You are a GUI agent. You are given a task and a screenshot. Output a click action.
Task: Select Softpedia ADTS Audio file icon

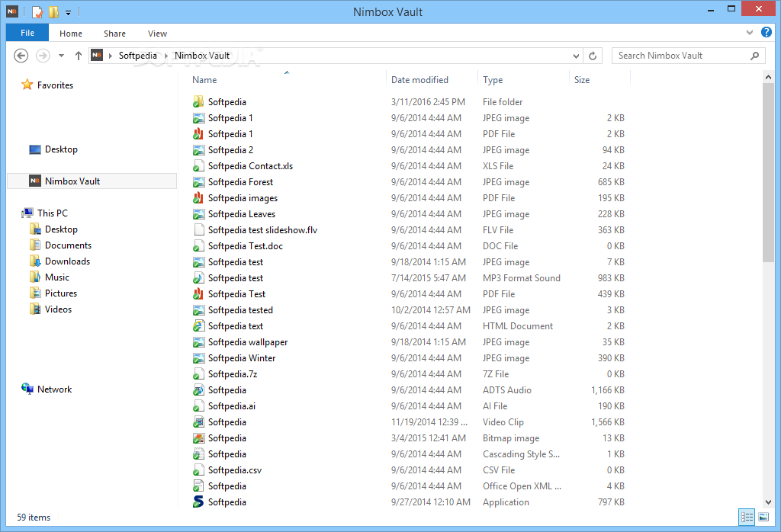pos(198,389)
